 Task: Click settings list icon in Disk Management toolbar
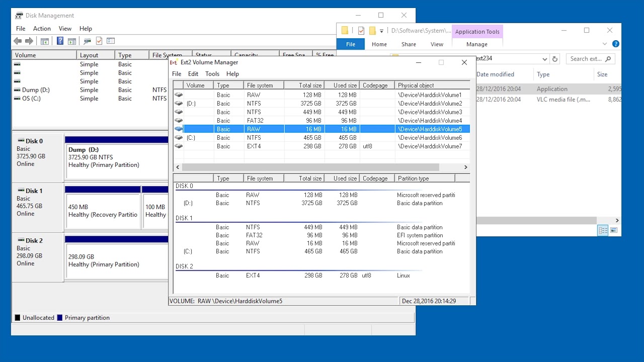click(111, 41)
